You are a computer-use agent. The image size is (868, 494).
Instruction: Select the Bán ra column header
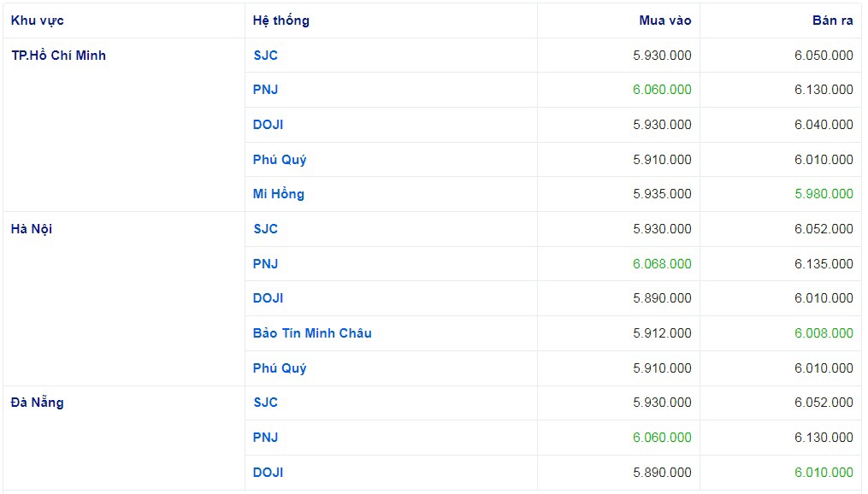[833, 21]
